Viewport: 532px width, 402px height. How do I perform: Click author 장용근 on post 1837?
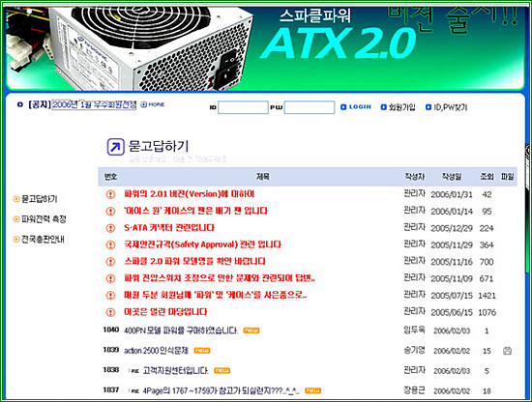pos(414,390)
